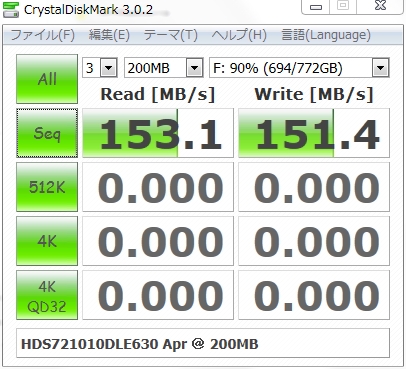The width and height of the screenshot is (406, 369).
Task: Click the 512K write result value
Action: coord(314,187)
